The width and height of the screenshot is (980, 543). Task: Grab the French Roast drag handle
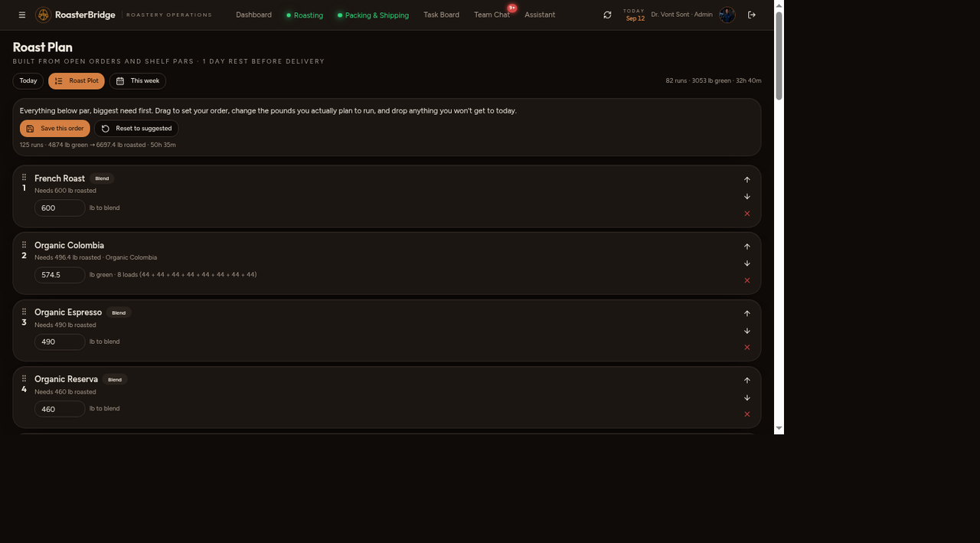24,178
